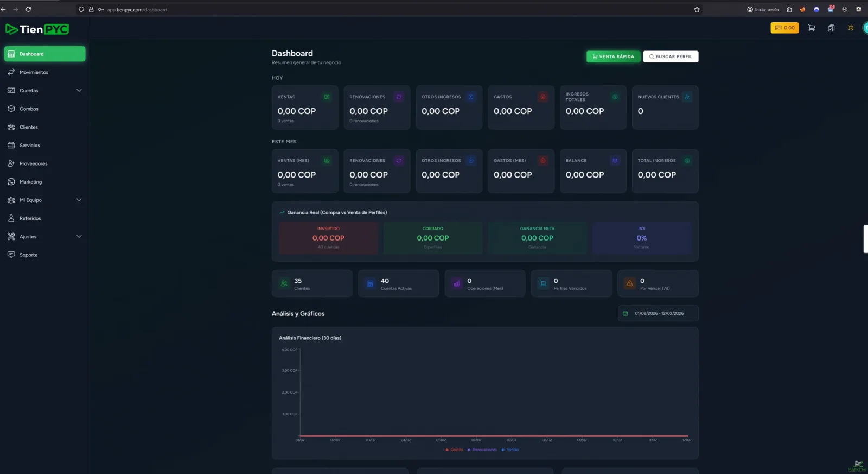Image resolution: width=868 pixels, height=474 pixels.
Task: Click the browser address bar URL
Action: [137, 10]
